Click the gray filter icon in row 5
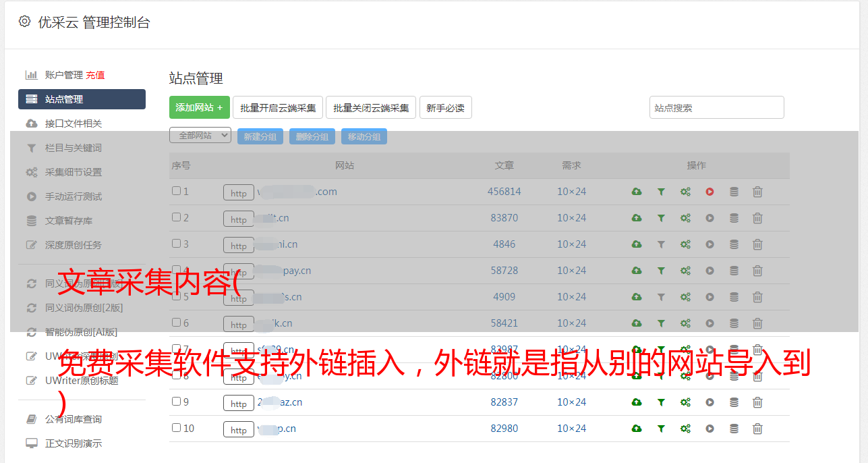This screenshot has height=463, width=868. tap(661, 297)
